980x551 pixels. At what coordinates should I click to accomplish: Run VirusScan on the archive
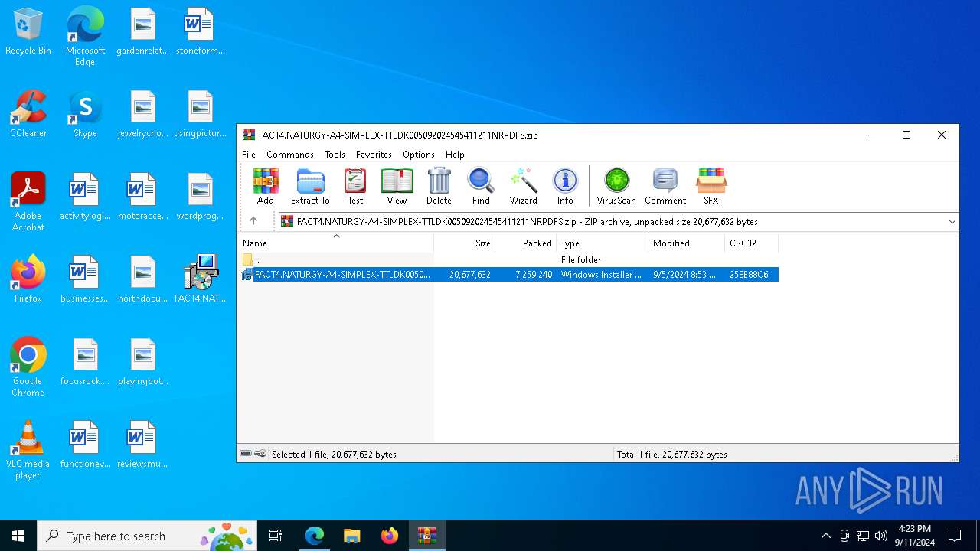pyautogui.click(x=616, y=187)
